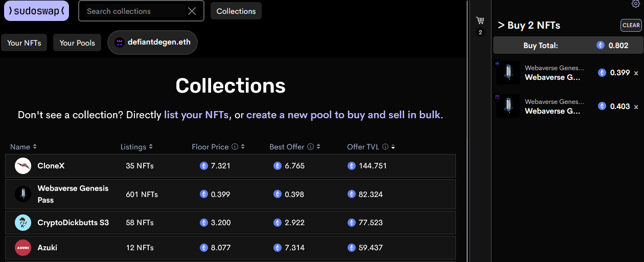
Task: Click the CryptoDickbutts S3 collection avatar
Action: point(23,223)
